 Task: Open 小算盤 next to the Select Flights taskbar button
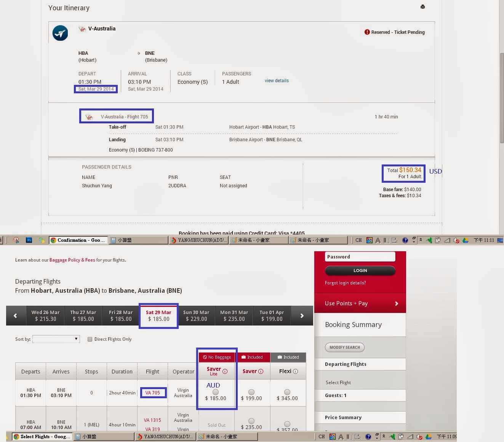104,437
